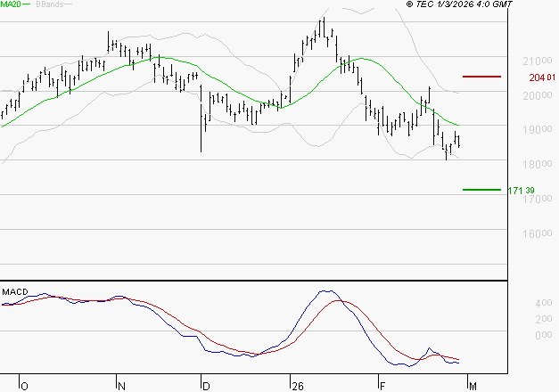This screenshot has width=559, height=392.
Task: Click the green 171.39 support line
Action: click(x=481, y=190)
